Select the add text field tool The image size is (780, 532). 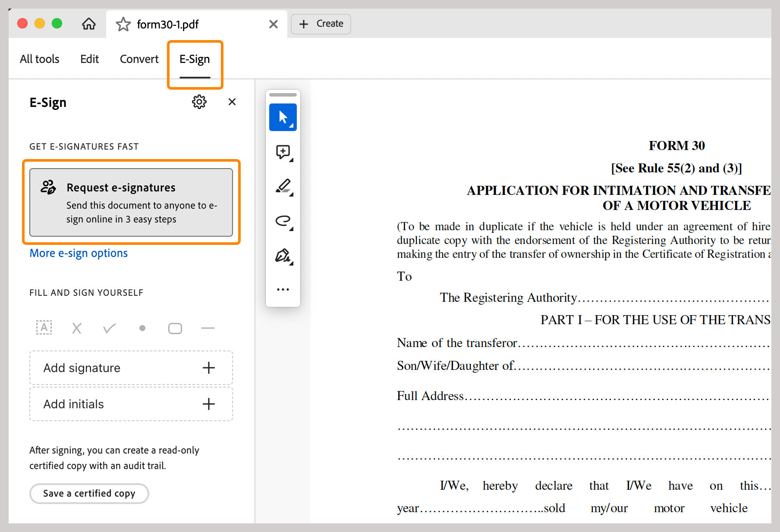(44, 328)
